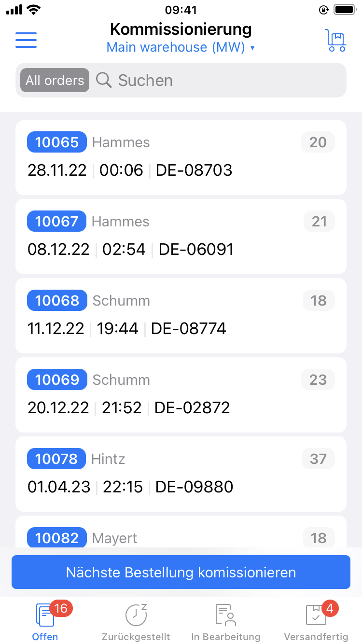Toggle the All orders filter chip

(55, 80)
